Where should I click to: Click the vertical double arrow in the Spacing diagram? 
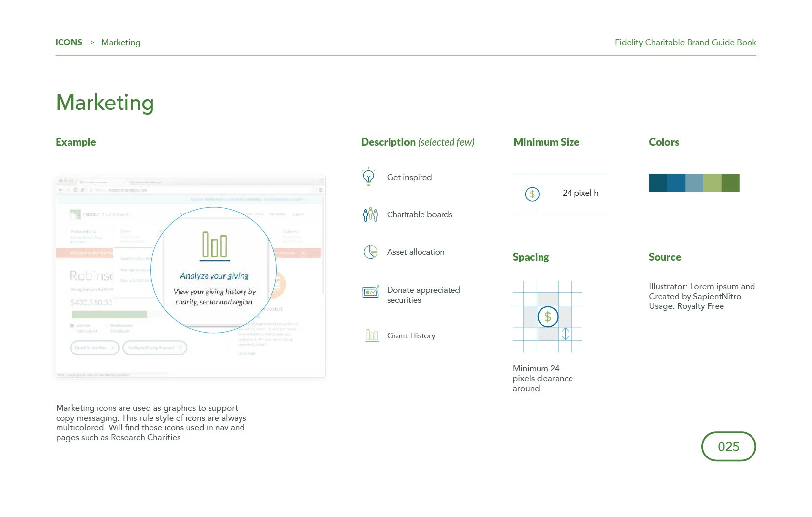tap(566, 334)
